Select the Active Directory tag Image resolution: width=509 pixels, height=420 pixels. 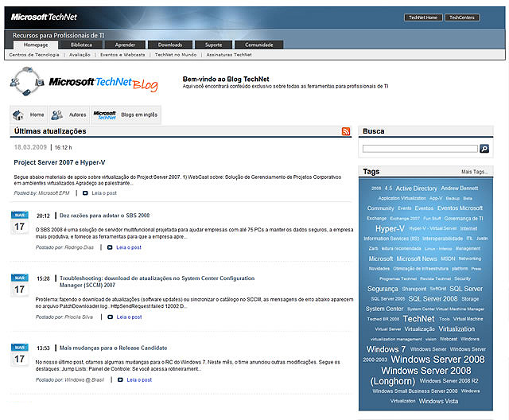[x=417, y=189]
